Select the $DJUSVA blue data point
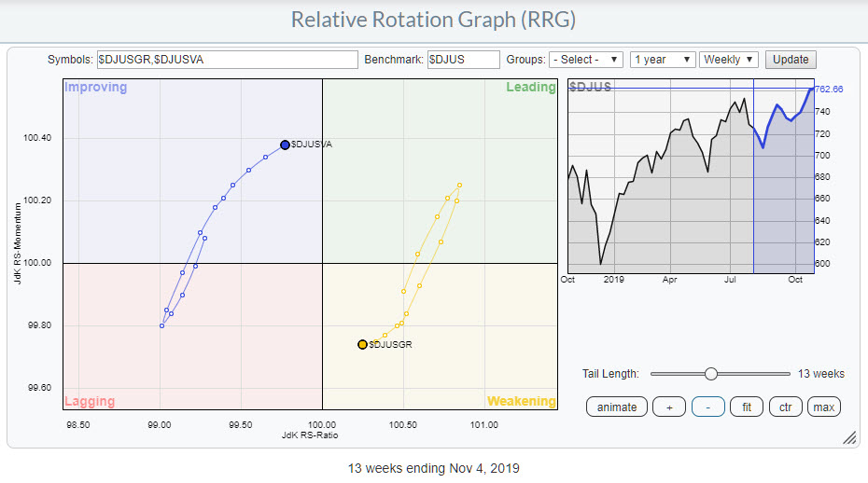 click(x=285, y=145)
